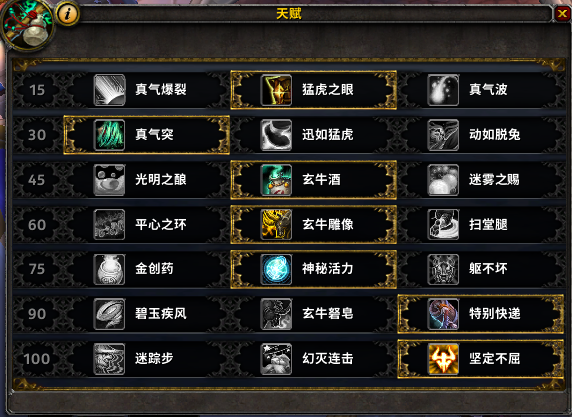Pick the 玄牛砮皂 talent
Image resolution: width=572 pixels, height=417 pixels.
pos(314,314)
